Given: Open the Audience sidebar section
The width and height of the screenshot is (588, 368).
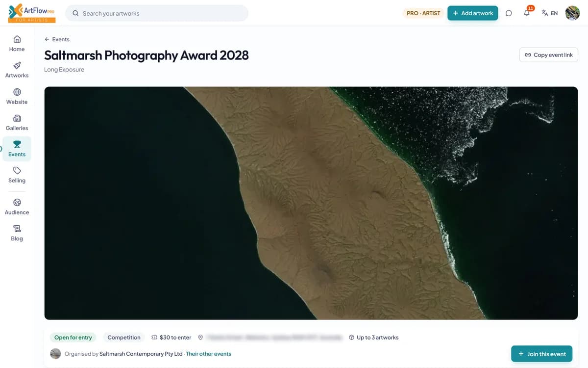Looking at the screenshot, I should click(17, 207).
